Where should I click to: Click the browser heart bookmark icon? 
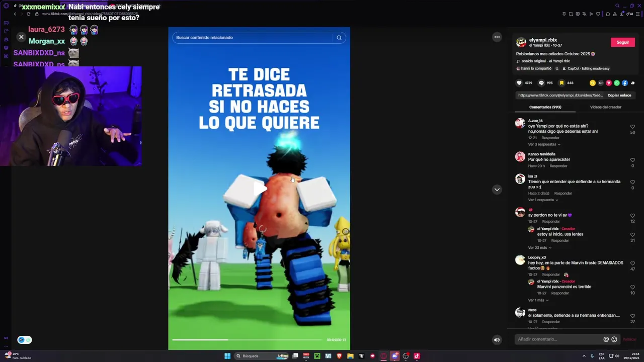point(598,14)
